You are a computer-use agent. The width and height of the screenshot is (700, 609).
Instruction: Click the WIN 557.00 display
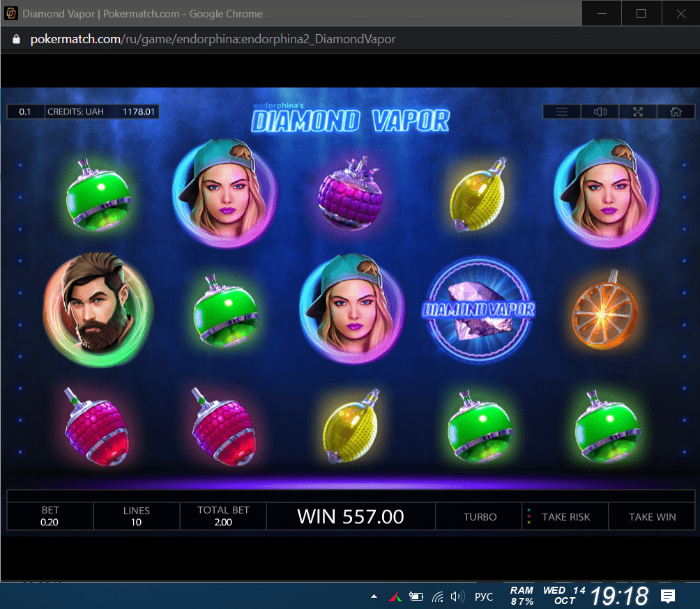tap(351, 516)
